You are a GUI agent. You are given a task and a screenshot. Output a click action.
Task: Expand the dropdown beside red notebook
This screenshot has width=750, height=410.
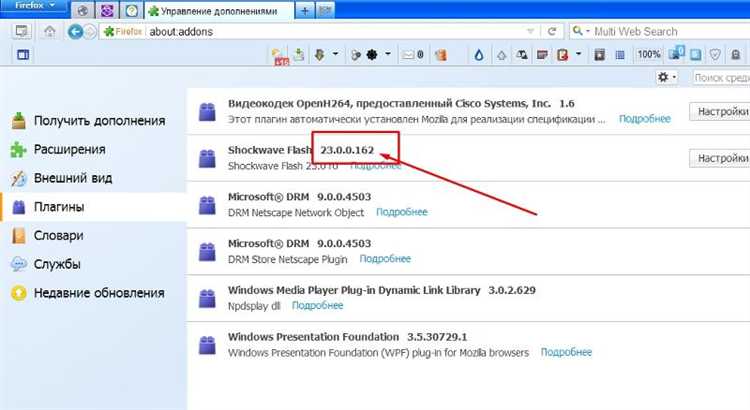coord(578,54)
